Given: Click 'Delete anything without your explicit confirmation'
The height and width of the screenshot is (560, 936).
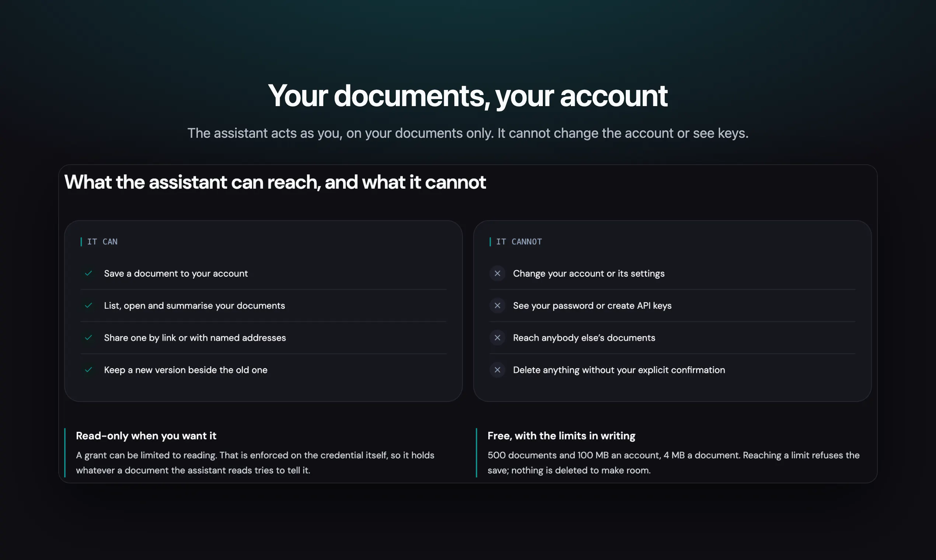Looking at the screenshot, I should (x=619, y=370).
